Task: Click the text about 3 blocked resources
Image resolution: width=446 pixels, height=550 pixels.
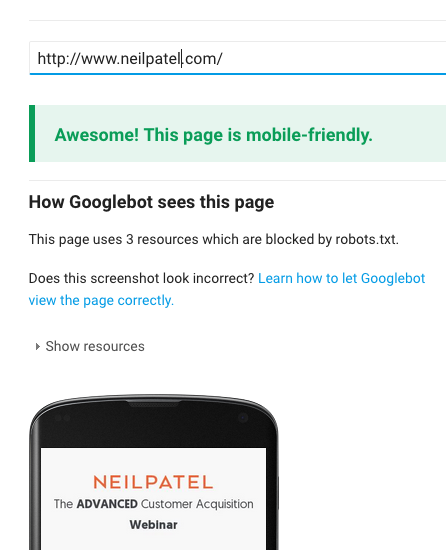Action: [x=214, y=240]
